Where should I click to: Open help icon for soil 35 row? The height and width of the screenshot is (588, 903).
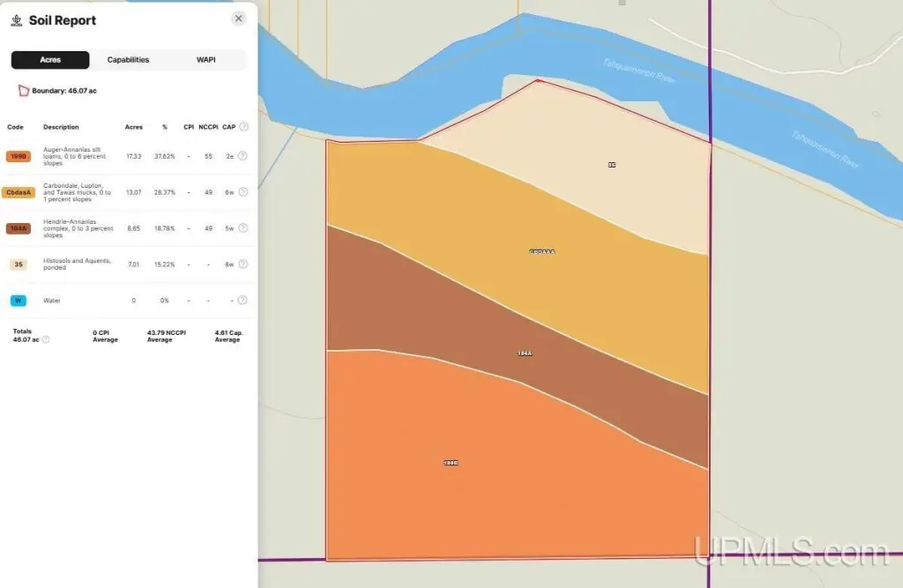243,264
